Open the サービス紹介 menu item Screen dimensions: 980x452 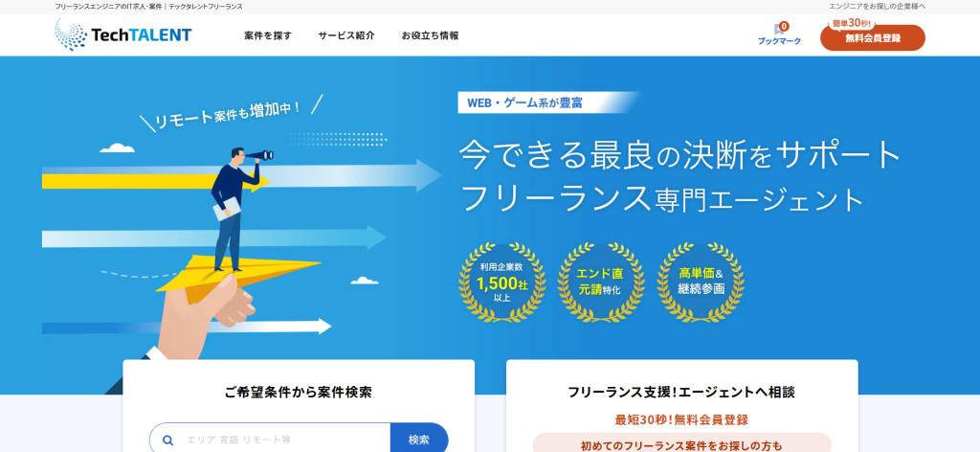click(x=346, y=35)
